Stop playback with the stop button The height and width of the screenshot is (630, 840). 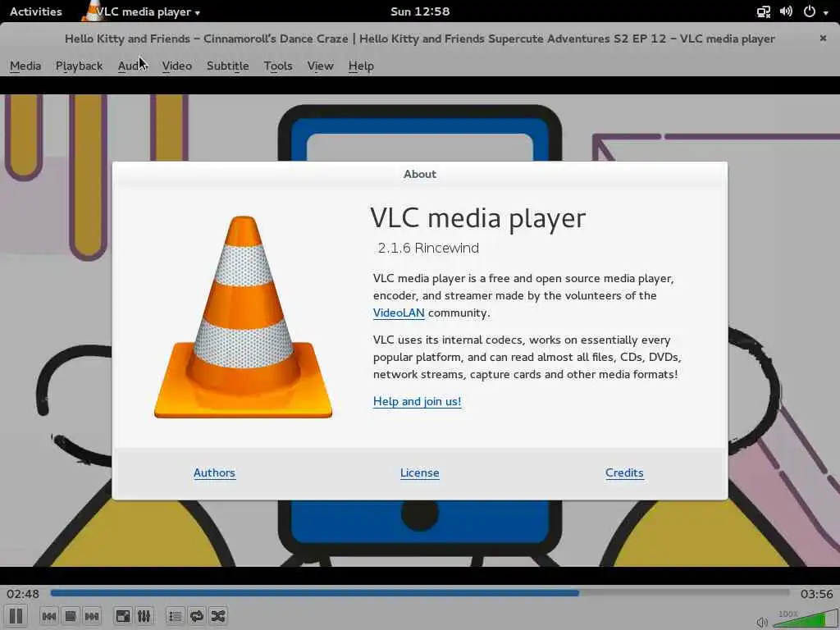point(71,616)
